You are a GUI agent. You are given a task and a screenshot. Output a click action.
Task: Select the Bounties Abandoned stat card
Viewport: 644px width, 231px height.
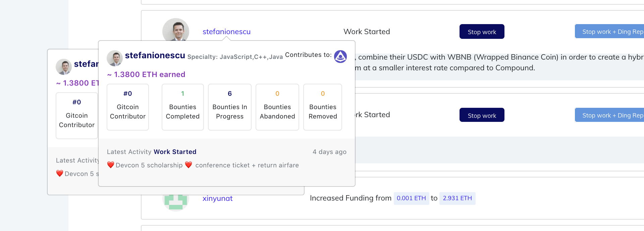pyautogui.click(x=277, y=107)
